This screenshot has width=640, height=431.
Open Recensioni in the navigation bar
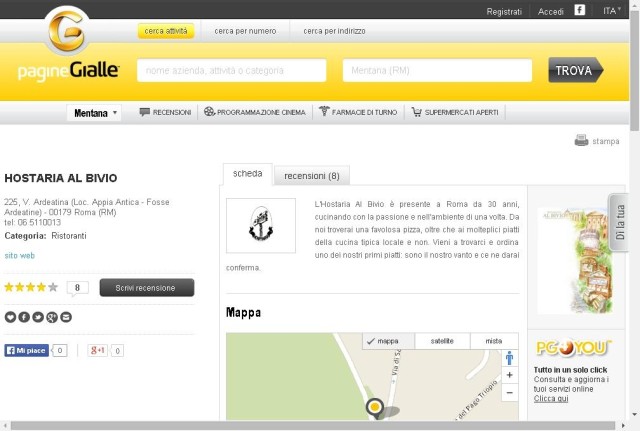point(165,112)
